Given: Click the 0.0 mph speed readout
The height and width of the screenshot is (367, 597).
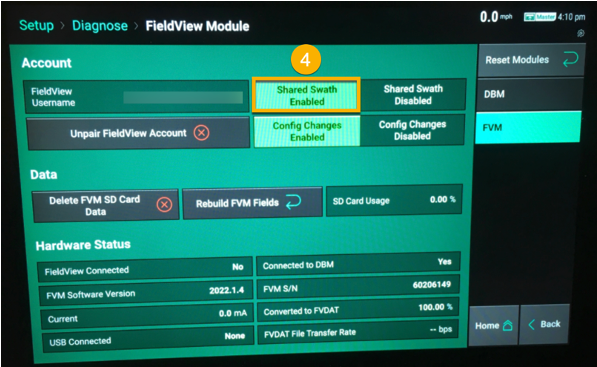Looking at the screenshot, I should [496, 17].
